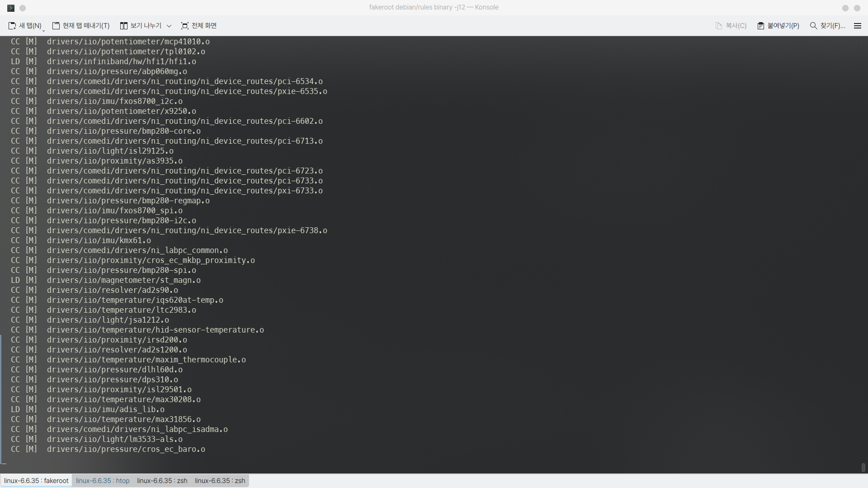Click the rightmost top window control circle
This screenshot has height=488, width=868.
point(857,8)
